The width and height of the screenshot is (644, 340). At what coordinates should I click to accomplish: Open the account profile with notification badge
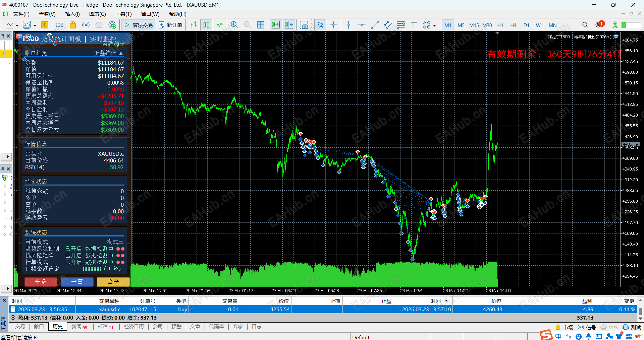(x=600, y=24)
